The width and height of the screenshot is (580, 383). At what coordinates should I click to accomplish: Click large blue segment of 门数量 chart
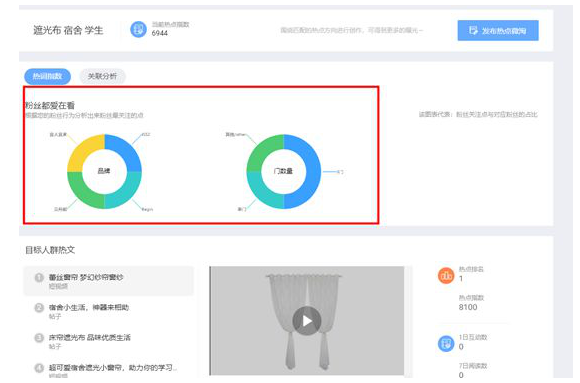(313, 172)
